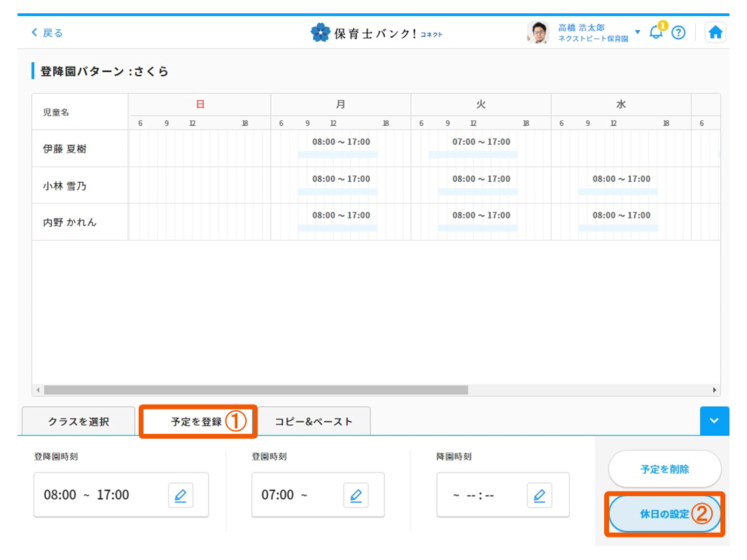
Task: Open the コピー&ペースト tab
Action: tap(314, 421)
